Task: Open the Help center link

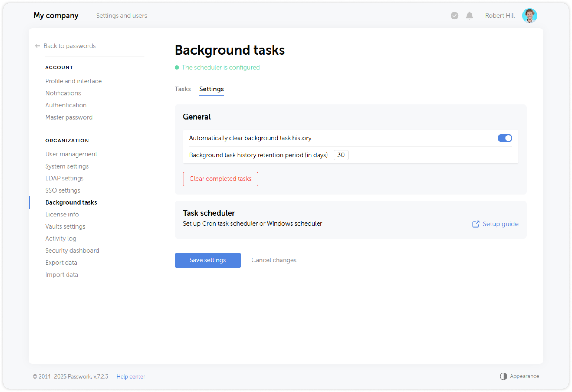Action: point(131,376)
